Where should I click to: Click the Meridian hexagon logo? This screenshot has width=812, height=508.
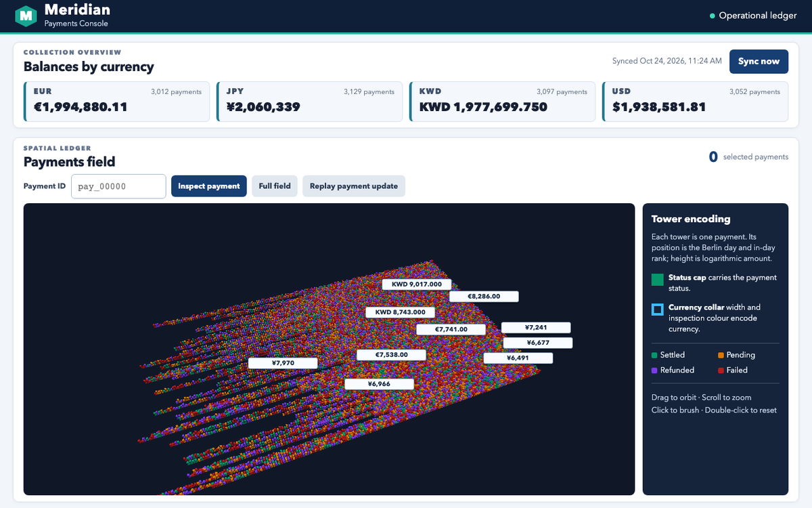tap(26, 15)
